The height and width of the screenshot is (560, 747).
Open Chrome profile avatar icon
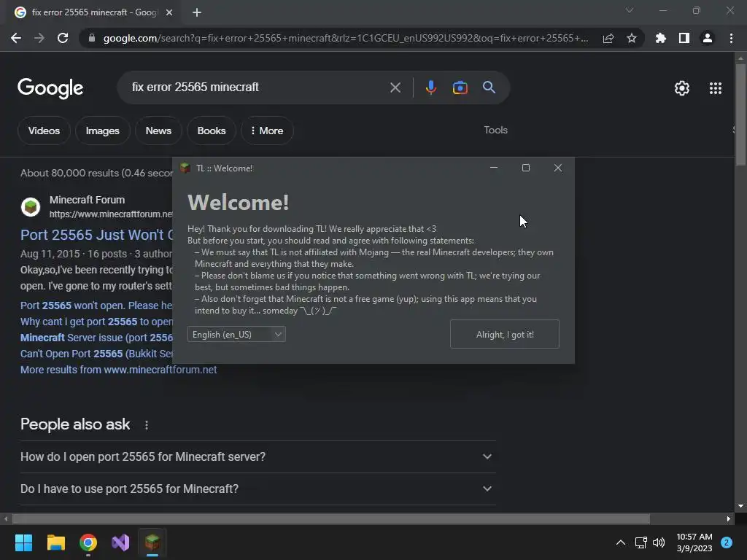(708, 38)
